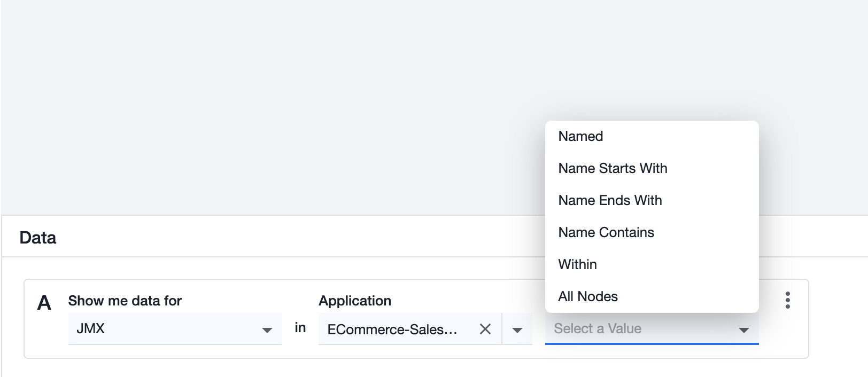Click the Application label

tap(355, 301)
